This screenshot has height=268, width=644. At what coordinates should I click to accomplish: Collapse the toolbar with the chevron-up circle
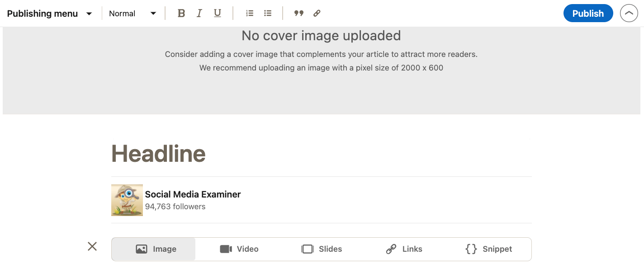(629, 14)
